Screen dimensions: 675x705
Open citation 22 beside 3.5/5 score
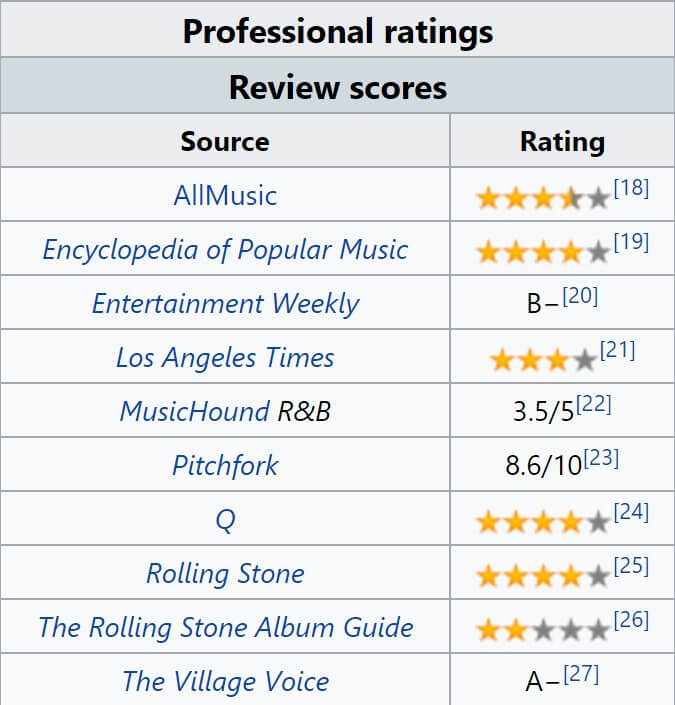point(593,404)
